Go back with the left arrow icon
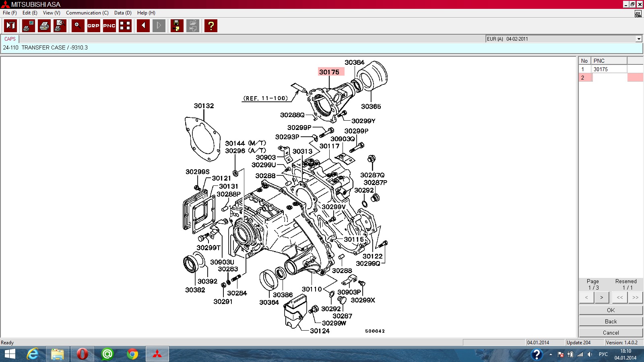The height and width of the screenshot is (362, 644). pos(143,26)
